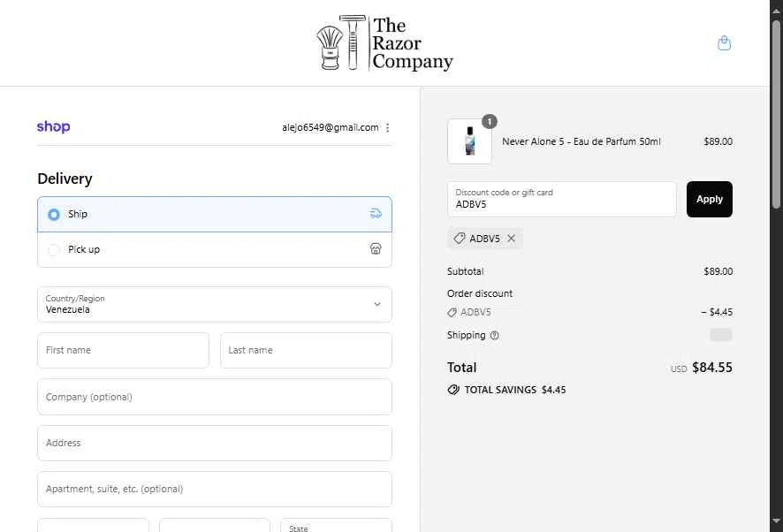Viewport: 783px width, 532px height.
Task: Click the page vertical scrollbar thumb
Action: click(x=776, y=113)
